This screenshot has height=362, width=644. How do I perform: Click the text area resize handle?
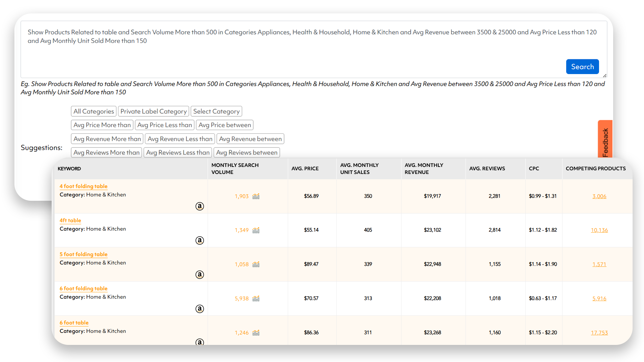coord(604,76)
